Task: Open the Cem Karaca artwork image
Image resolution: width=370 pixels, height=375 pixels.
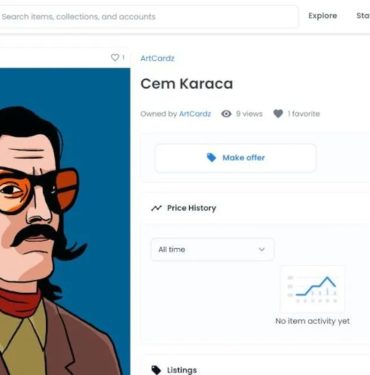Action: click(65, 222)
